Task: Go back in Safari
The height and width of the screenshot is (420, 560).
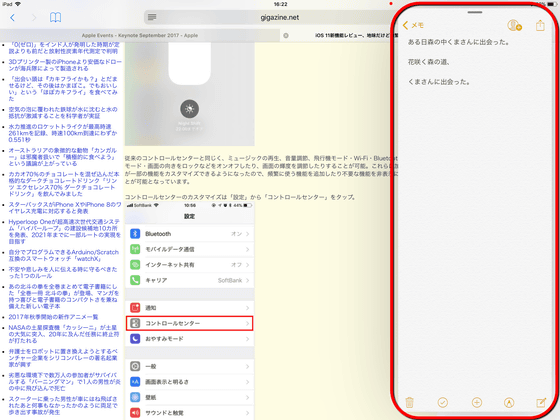Action: pos(12,18)
